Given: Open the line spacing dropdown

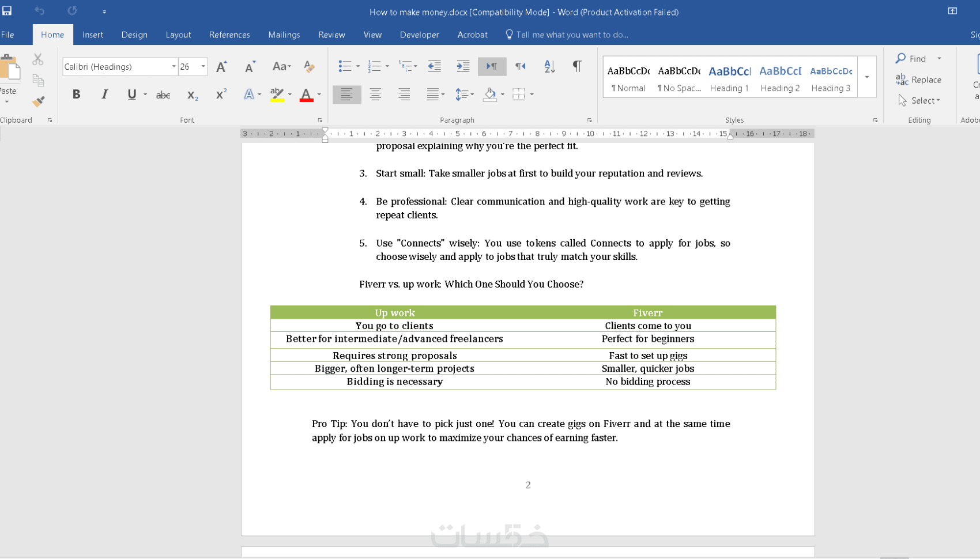Looking at the screenshot, I should [465, 95].
